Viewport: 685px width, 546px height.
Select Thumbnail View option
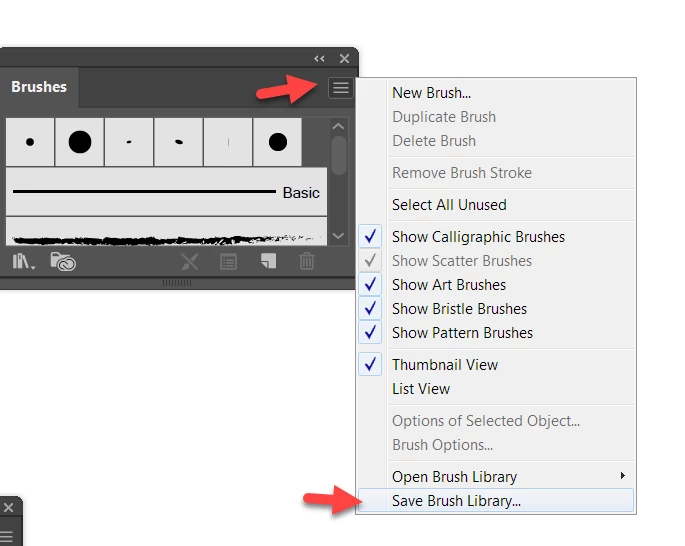click(495, 364)
